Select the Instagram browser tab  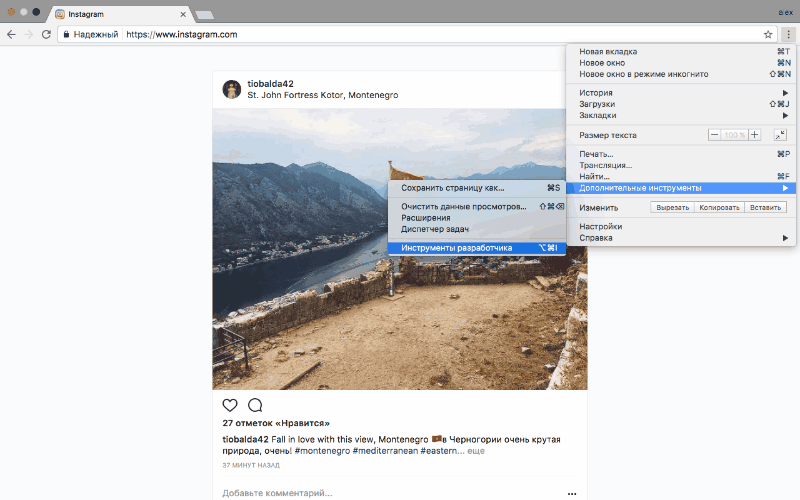pos(120,14)
